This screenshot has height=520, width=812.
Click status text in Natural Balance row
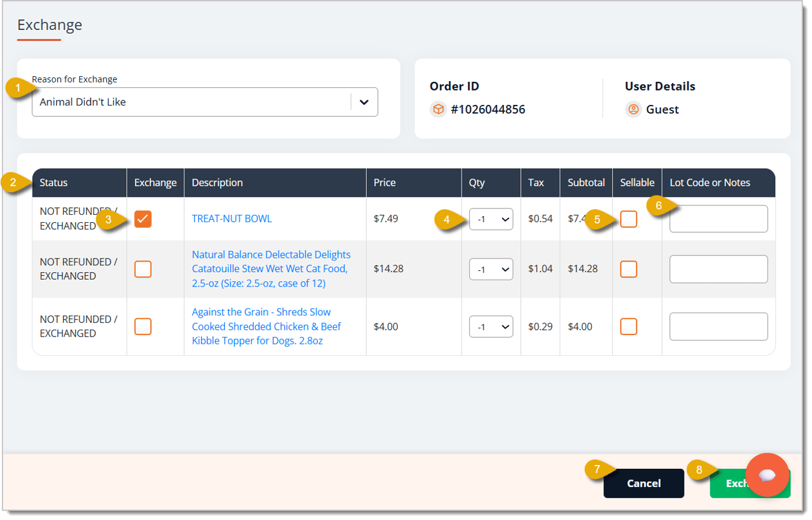(78, 269)
